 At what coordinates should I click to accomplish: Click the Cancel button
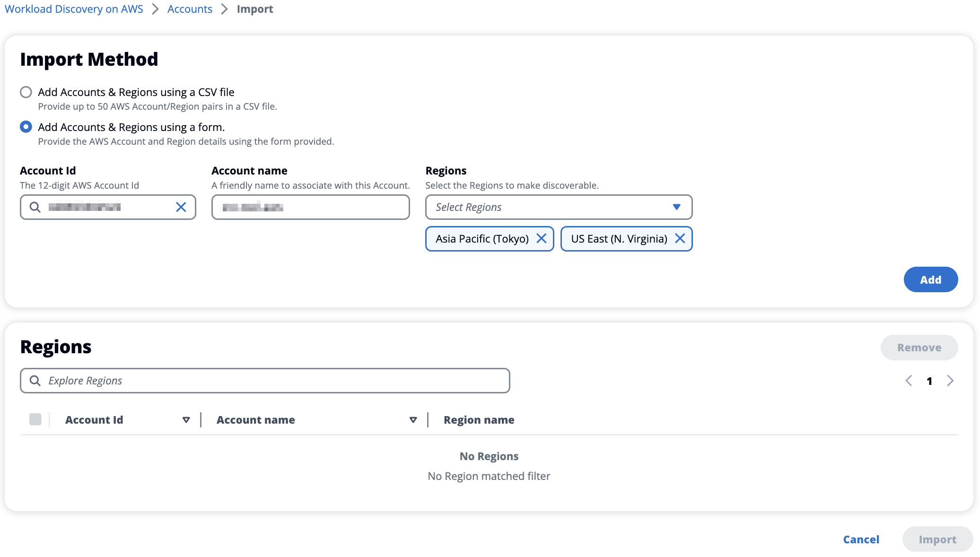(x=861, y=539)
